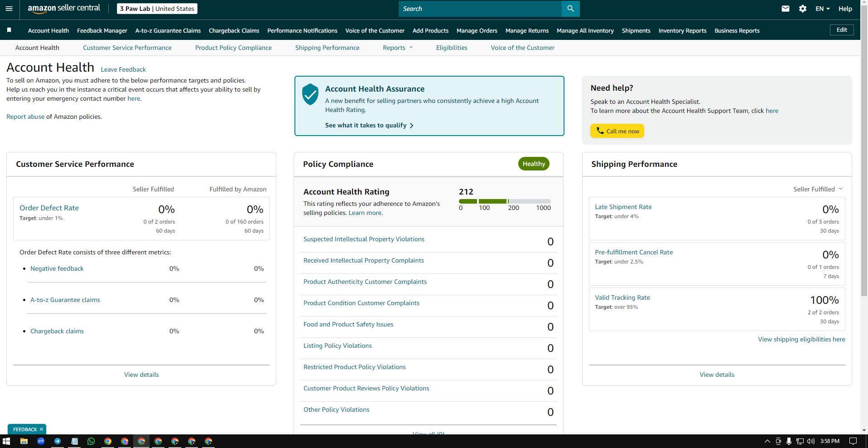Open the settings gear icon
868x448 pixels.
pyautogui.click(x=803, y=9)
